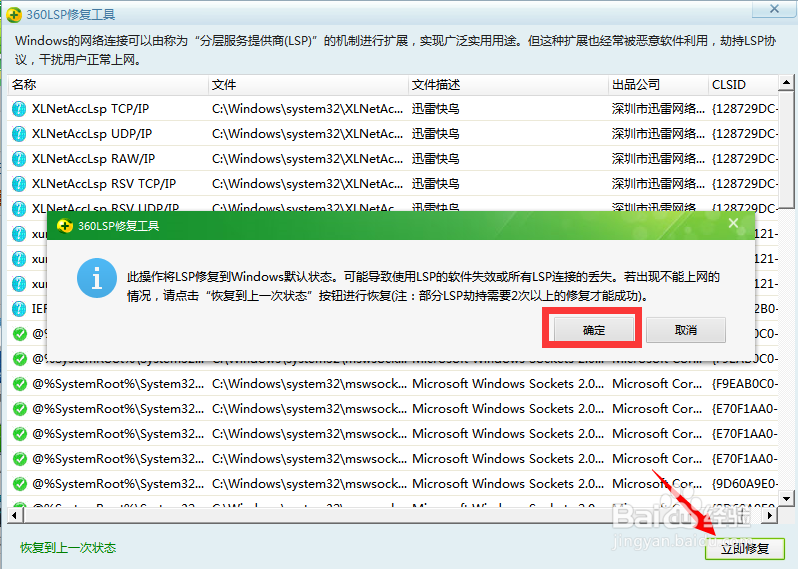Screen dimensions: 798x569
Task: Click the right arrow of the horizontal scrollbar
Action: click(770, 516)
